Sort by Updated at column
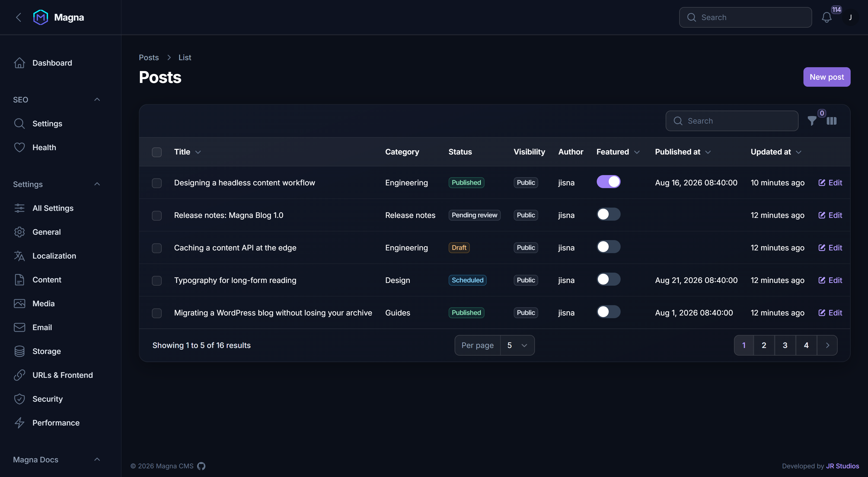Image resolution: width=868 pixels, height=477 pixels. (x=776, y=152)
